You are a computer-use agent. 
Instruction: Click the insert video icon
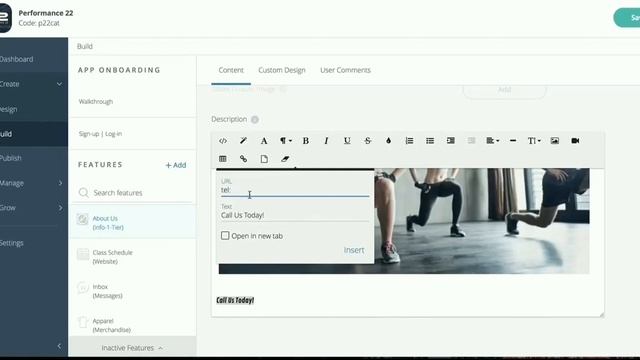click(x=575, y=141)
